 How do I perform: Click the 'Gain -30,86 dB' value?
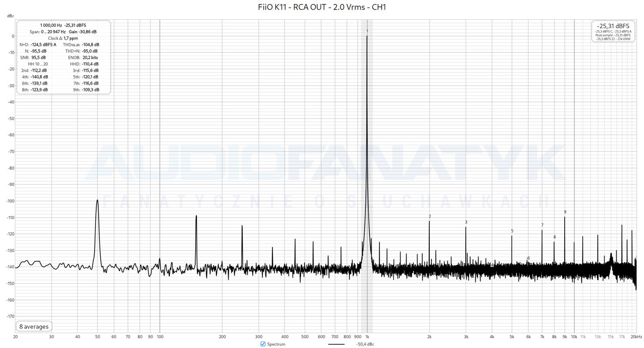click(83, 31)
